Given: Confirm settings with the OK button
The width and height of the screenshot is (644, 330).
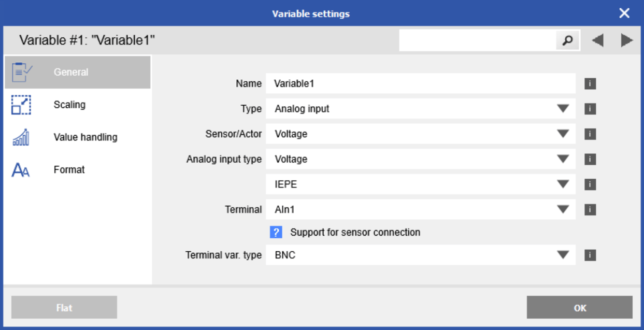Looking at the screenshot, I should [x=579, y=307].
